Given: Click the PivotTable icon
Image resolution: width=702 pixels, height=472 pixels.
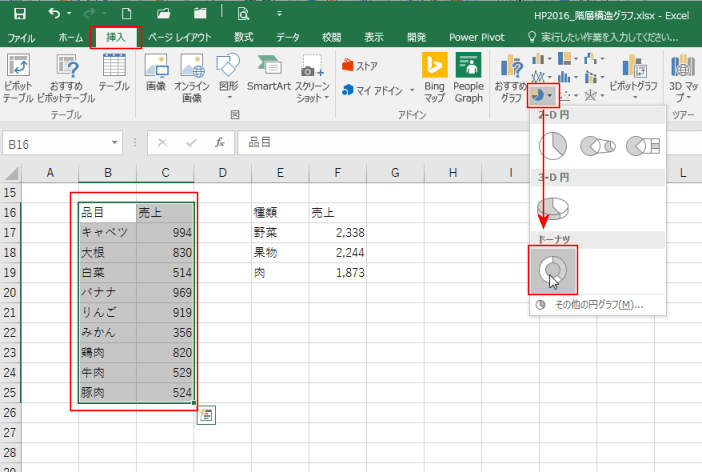Looking at the screenshot, I should (x=19, y=75).
